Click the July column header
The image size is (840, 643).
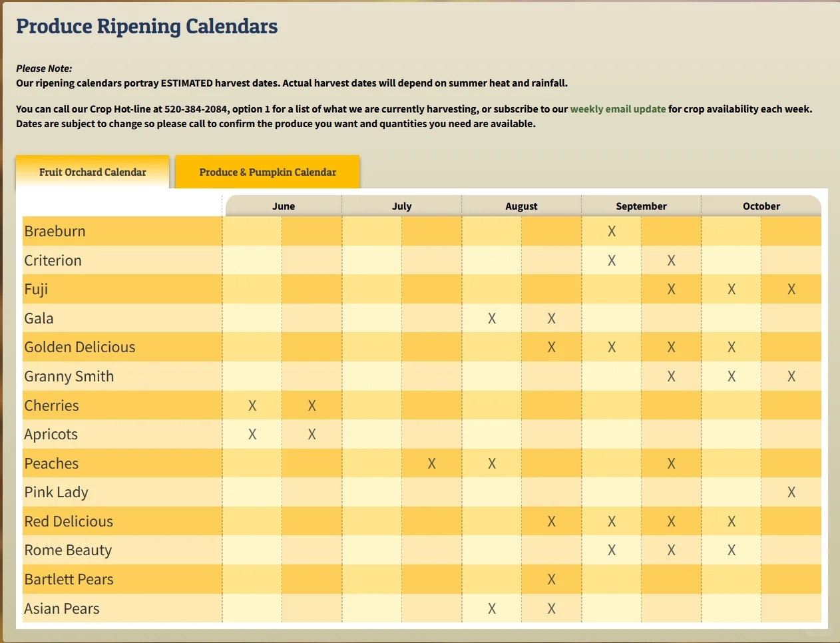(402, 206)
